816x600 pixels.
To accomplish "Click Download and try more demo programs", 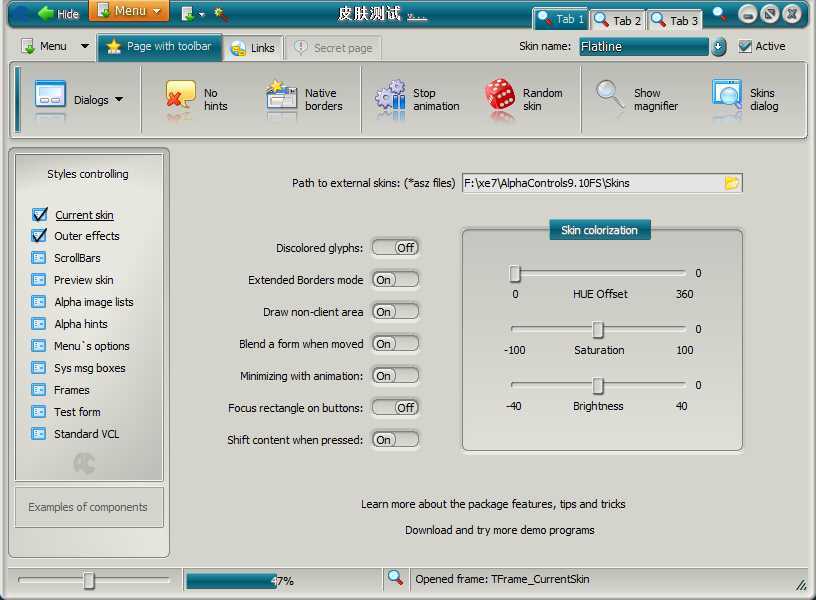I will 499,530.
